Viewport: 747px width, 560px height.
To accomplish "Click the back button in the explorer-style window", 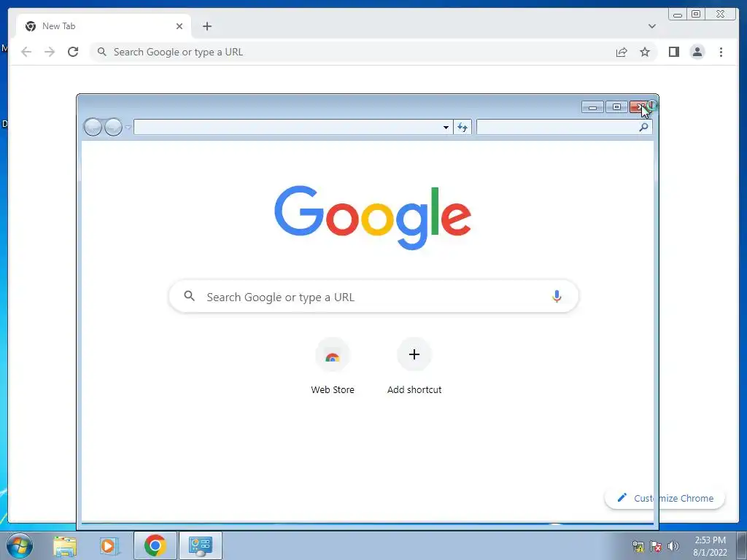I will pyautogui.click(x=93, y=127).
